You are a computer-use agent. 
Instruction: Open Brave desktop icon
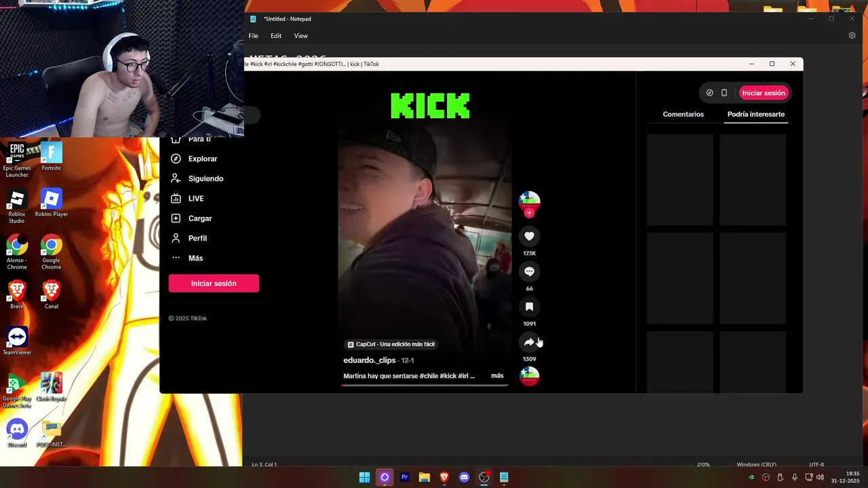(x=17, y=295)
